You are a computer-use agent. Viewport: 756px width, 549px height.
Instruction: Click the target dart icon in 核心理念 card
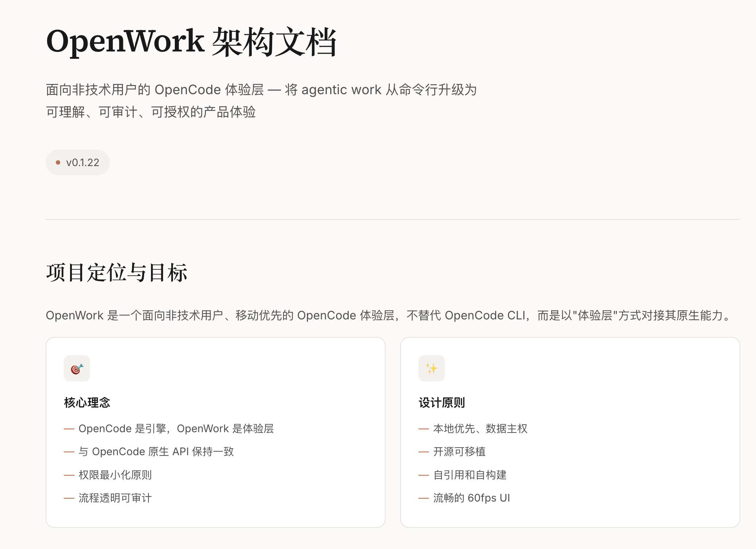77,368
